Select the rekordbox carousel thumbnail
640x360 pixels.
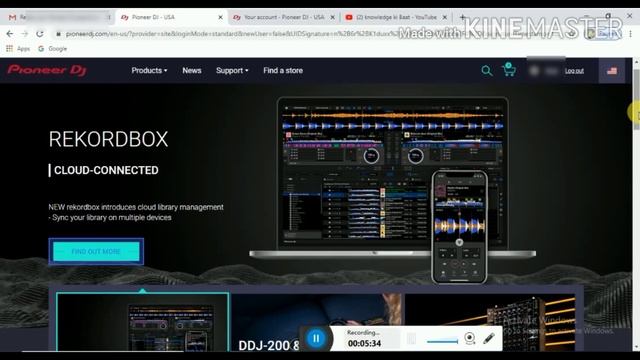(x=142, y=322)
